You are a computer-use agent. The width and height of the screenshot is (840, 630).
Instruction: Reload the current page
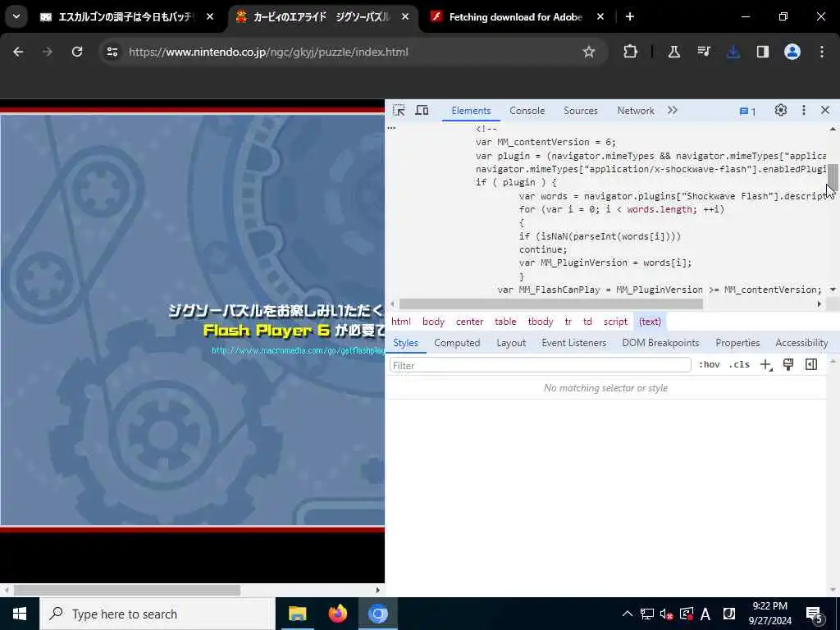tap(77, 52)
